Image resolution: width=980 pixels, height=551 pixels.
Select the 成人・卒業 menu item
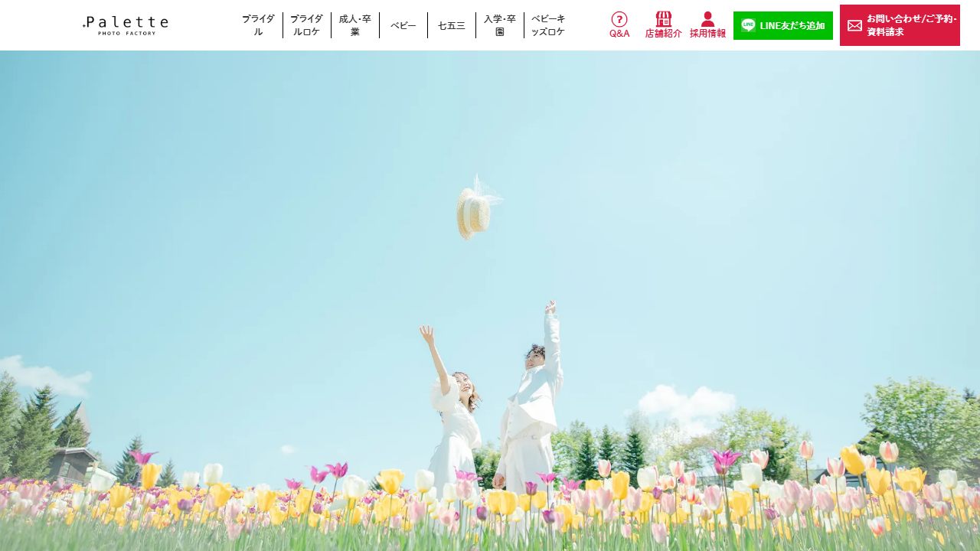click(x=355, y=25)
